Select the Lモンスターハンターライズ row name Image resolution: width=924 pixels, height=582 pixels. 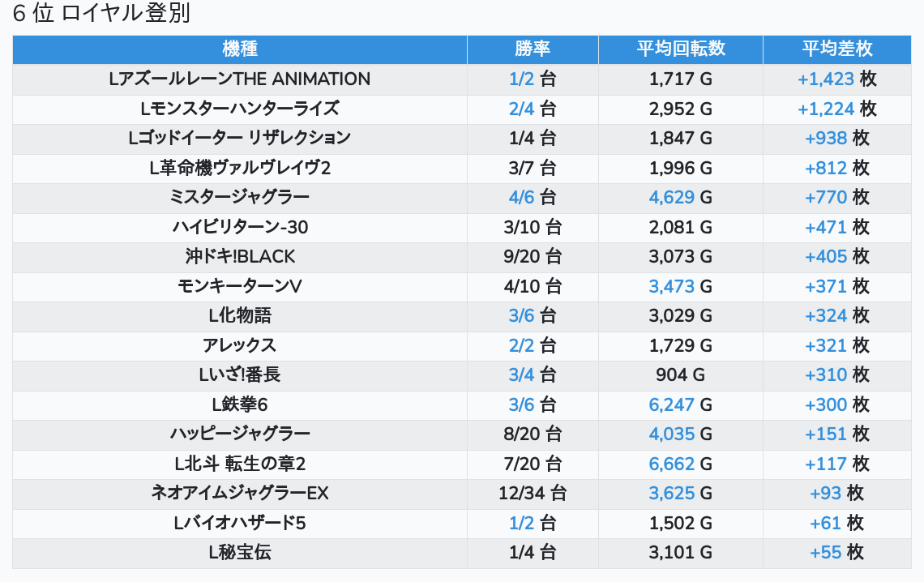tap(240, 109)
